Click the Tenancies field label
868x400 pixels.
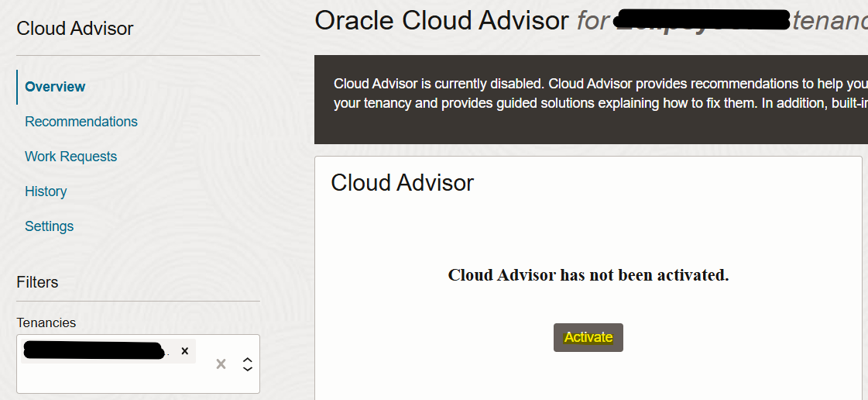coord(46,322)
